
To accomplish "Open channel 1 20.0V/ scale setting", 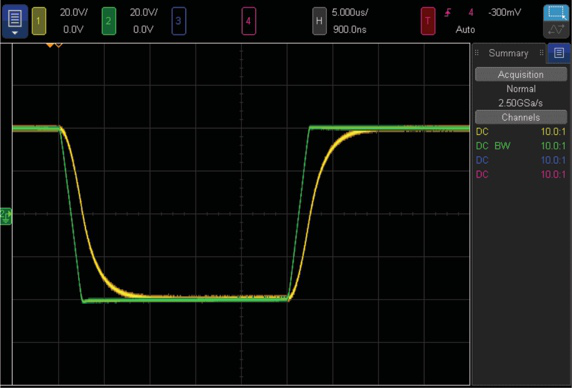I will (74, 13).
